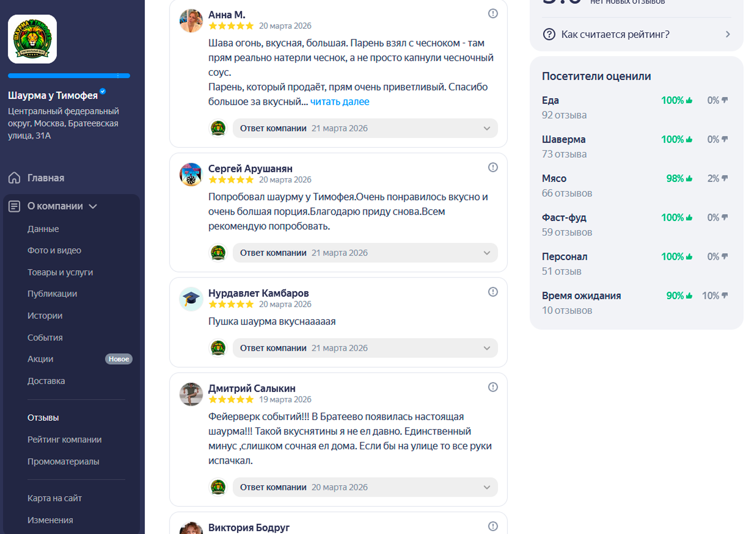Click blue profile completion progress bar
Screen dimensions: 756x534
coord(69,76)
